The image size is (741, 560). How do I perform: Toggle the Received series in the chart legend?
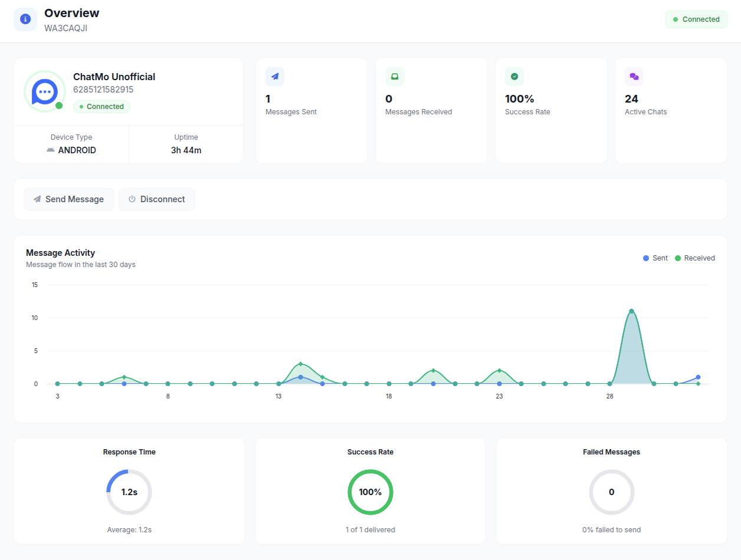coord(695,258)
